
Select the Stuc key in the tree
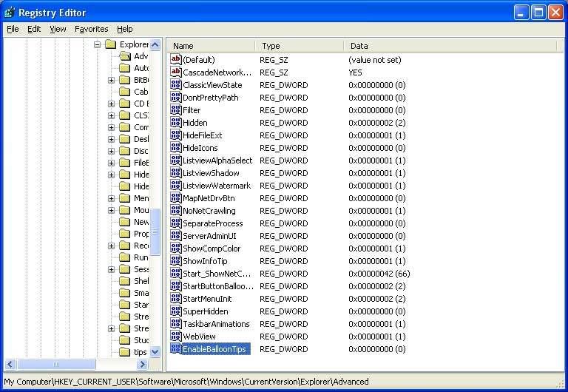141,340
